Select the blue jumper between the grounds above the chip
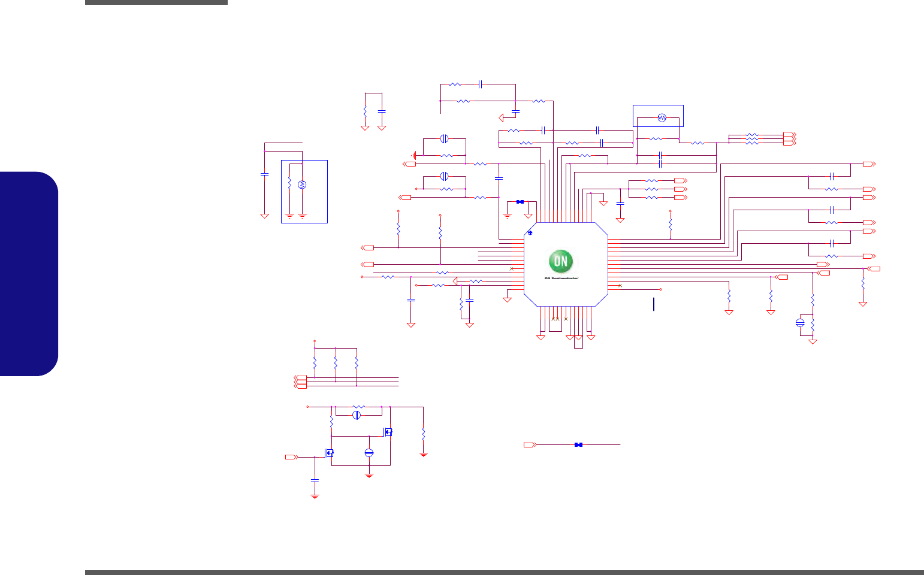Image resolution: width=924 pixels, height=575 pixels. [520, 201]
